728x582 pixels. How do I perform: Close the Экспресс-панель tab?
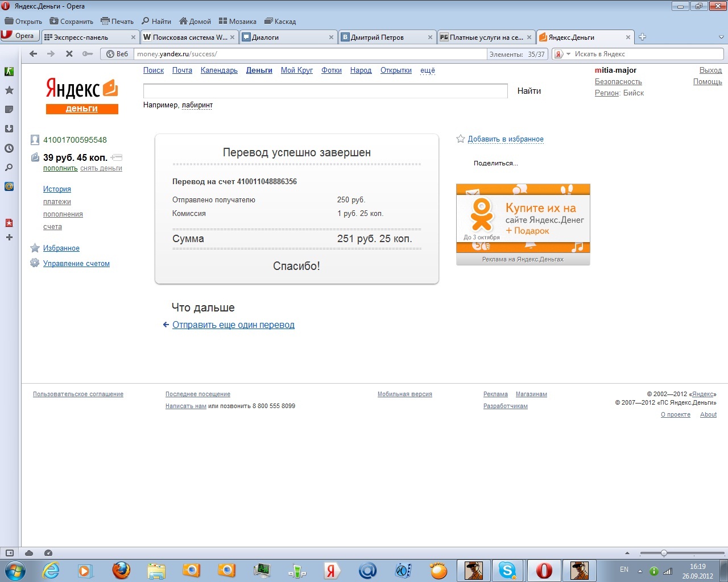point(134,38)
